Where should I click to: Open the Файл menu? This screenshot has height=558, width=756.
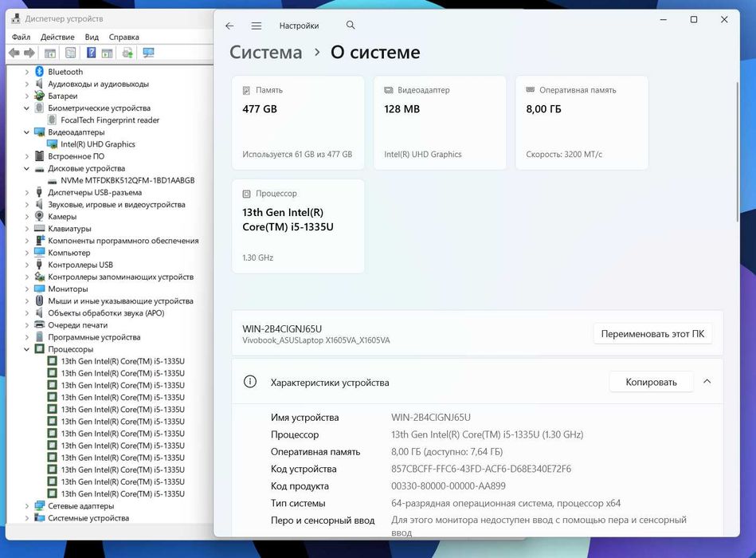tap(21, 37)
